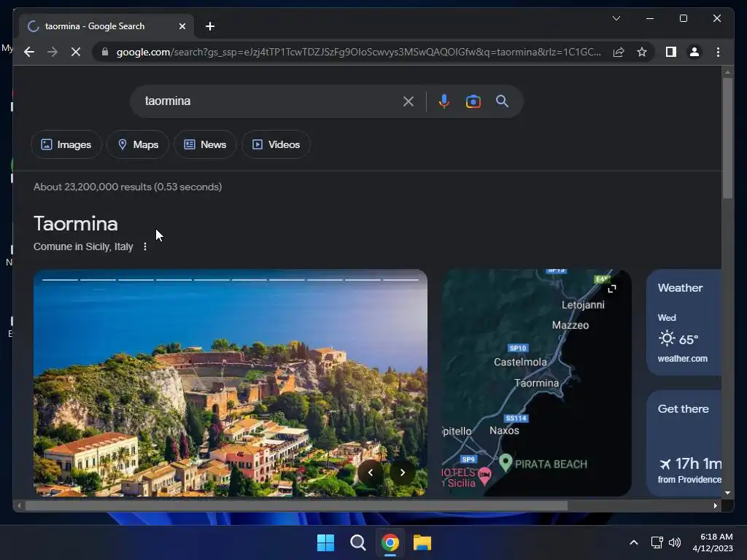Share this page from address bar
Viewport: 747px width, 560px height.
[x=619, y=52]
